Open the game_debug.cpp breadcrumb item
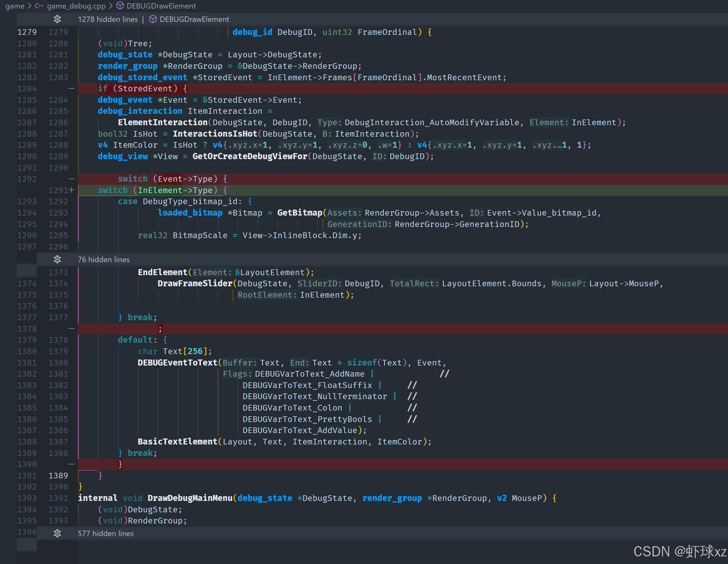Viewport: 728px width, 564px height. pos(76,6)
